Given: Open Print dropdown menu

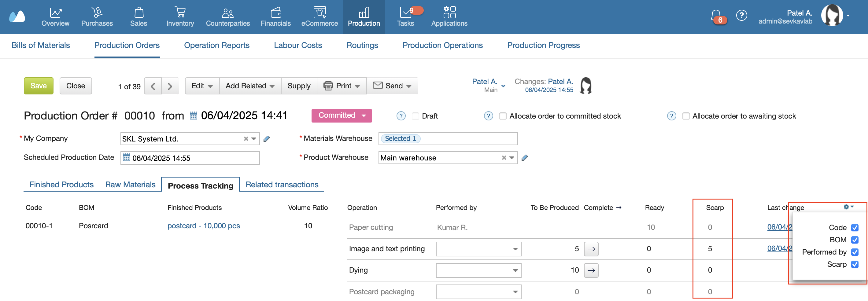Looking at the screenshot, I should [x=342, y=86].
